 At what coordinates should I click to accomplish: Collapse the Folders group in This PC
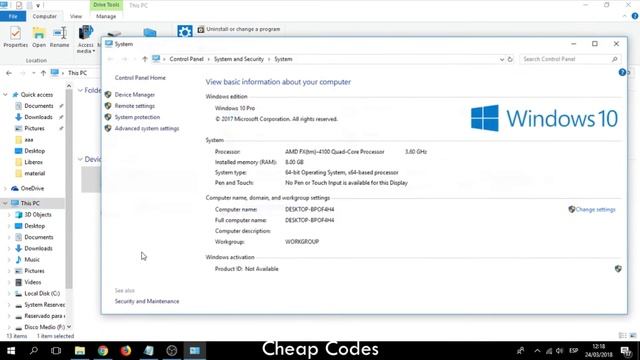pyautogui.click(x=80, y=90)
